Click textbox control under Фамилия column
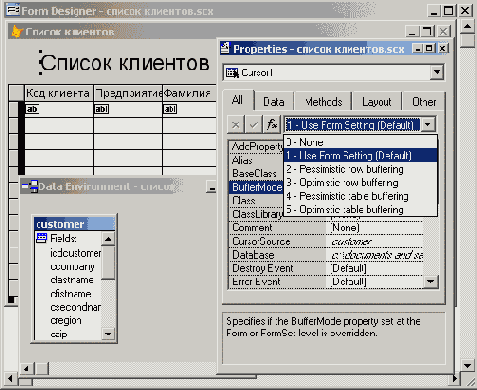The image size is (477, 390). [170, 109]
